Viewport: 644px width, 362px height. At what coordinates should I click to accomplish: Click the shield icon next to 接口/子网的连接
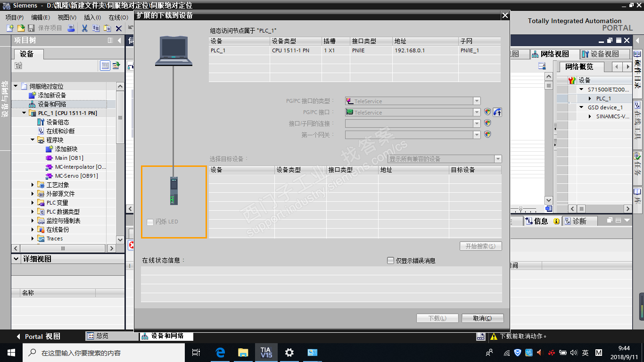point(488,123)
